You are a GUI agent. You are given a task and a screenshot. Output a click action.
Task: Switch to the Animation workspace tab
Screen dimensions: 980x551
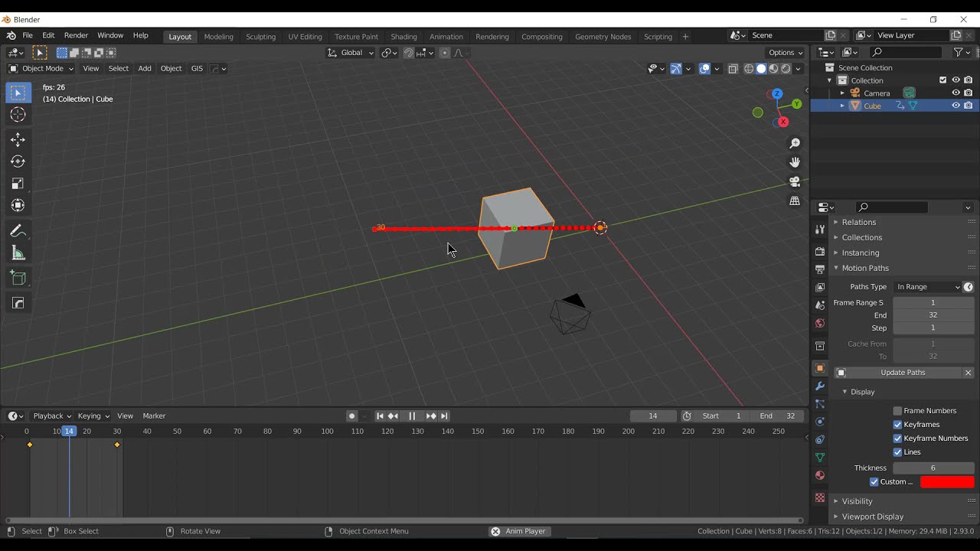(x=446, y=37)
